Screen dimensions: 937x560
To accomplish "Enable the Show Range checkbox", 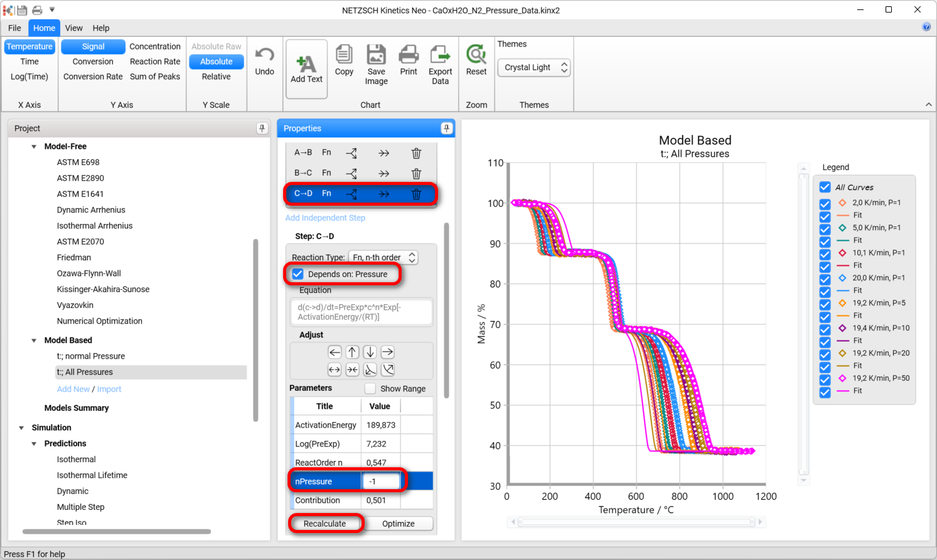I will 370,389.
